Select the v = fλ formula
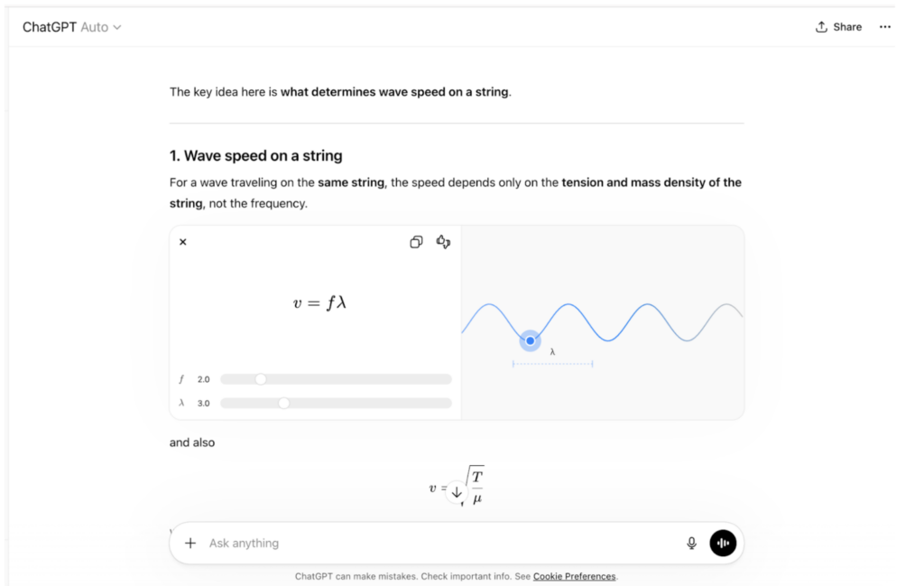Image resolution: width=924 pixels, height=586 pixels. point(319,303)
